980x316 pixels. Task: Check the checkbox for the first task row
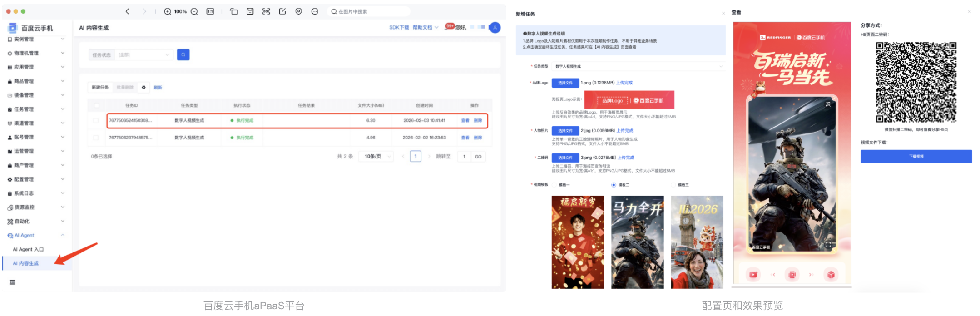[x=96, y=121]
